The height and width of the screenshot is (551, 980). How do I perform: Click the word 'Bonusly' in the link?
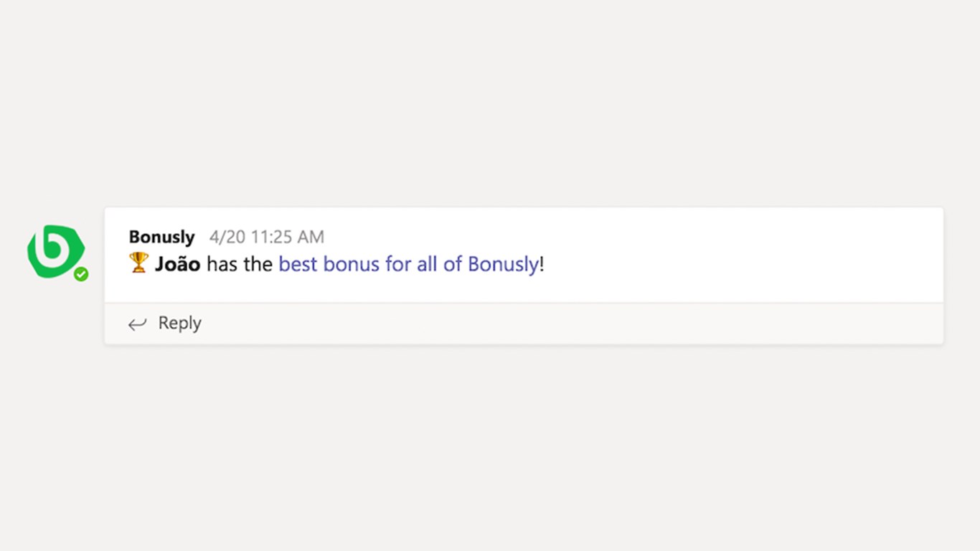coord(502,264)
